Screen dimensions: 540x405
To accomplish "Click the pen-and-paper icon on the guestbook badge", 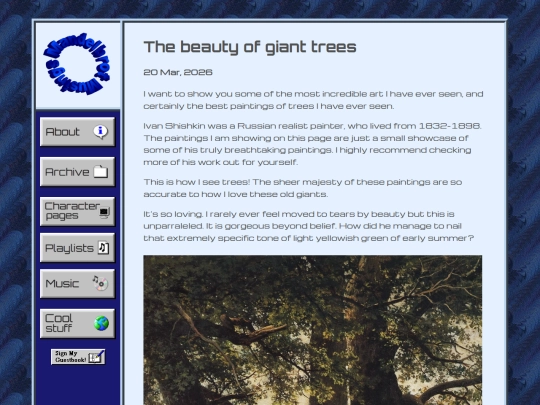I will pos(96,357).
